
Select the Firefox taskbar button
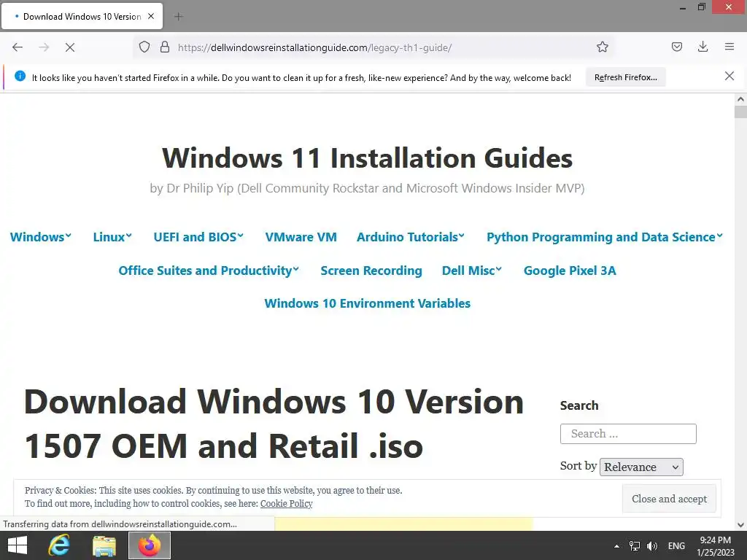click(150, 545)
